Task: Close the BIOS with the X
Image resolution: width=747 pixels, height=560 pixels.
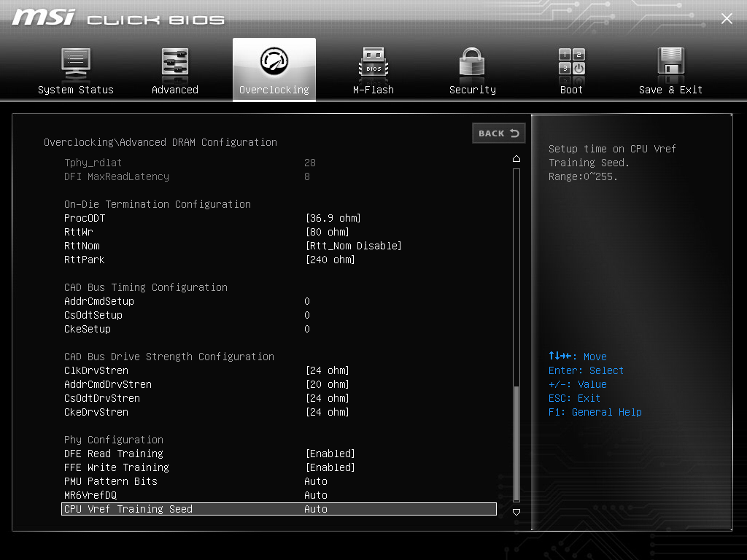Action: 727,18
